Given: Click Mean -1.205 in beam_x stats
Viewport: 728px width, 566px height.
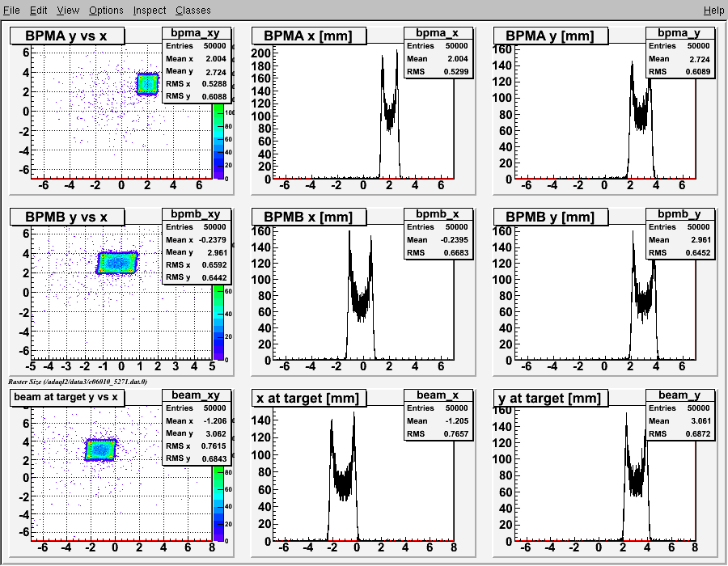Looking at the screenshot, I should [x=438, y=421].
